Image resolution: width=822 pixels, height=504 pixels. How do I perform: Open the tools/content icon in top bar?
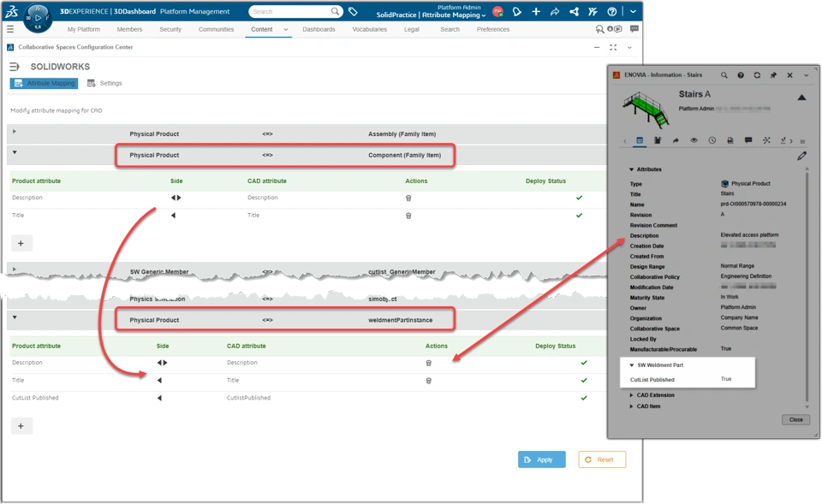click(593, 11)
